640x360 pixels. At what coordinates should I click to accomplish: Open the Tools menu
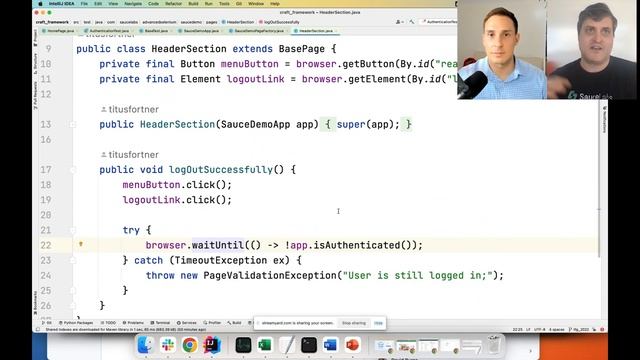(x=224, y=4)
